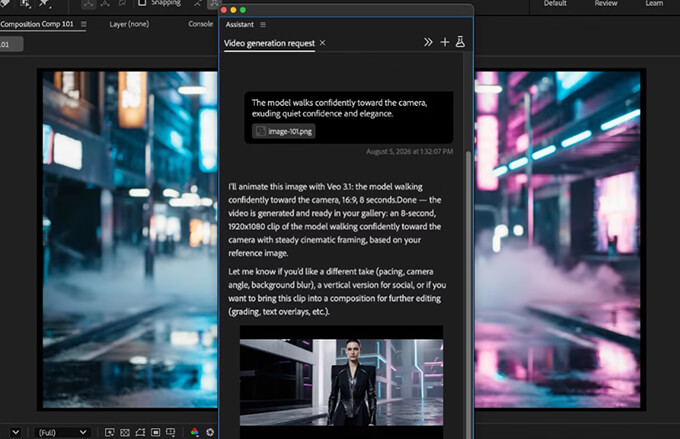
Task: Click the yellow minimize button of Assistant window
Action: coord(233,10)
